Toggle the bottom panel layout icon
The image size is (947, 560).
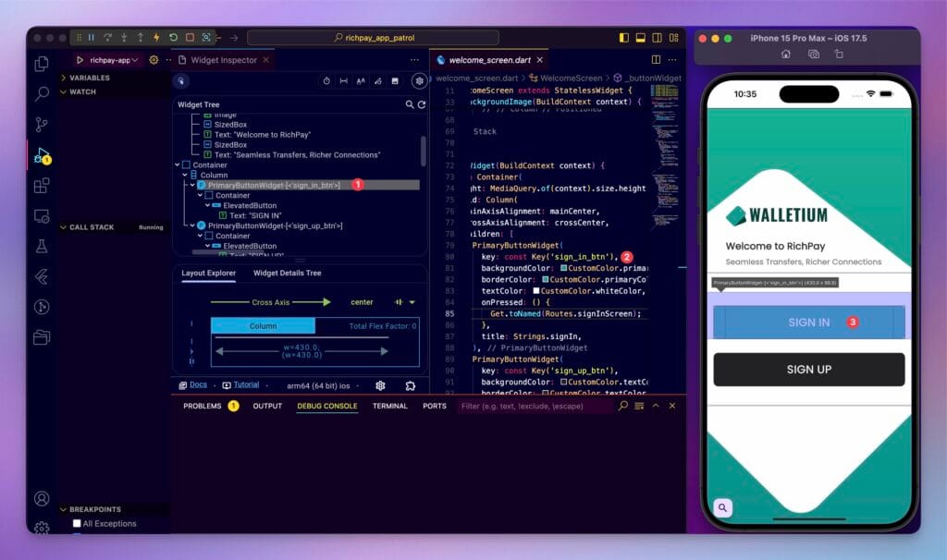[641, 37]
